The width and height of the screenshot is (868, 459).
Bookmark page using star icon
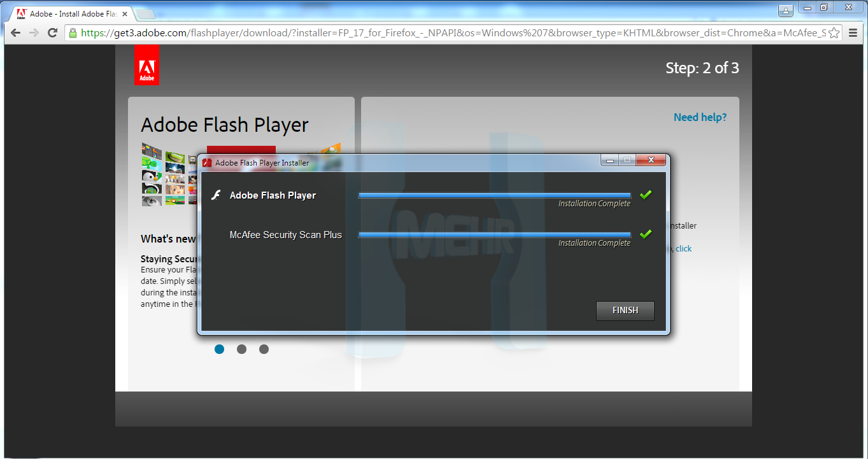point(834,33)
